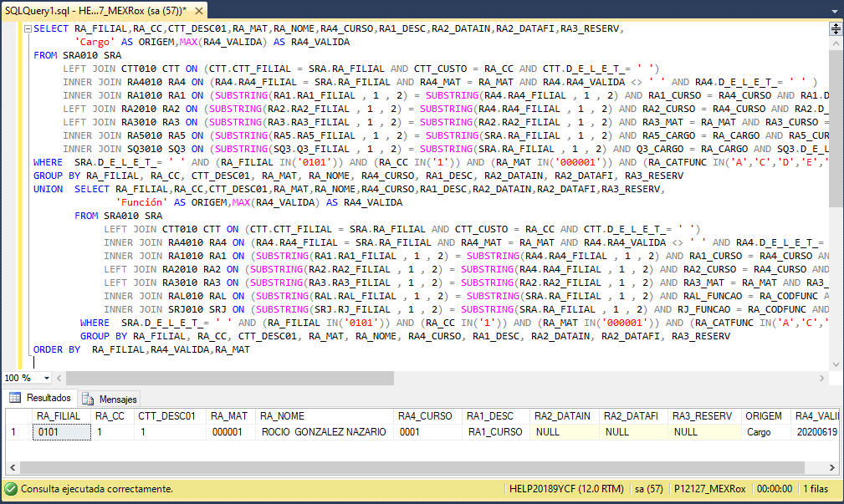
Task: Click the 20200619 date cell
Action: 816,432
